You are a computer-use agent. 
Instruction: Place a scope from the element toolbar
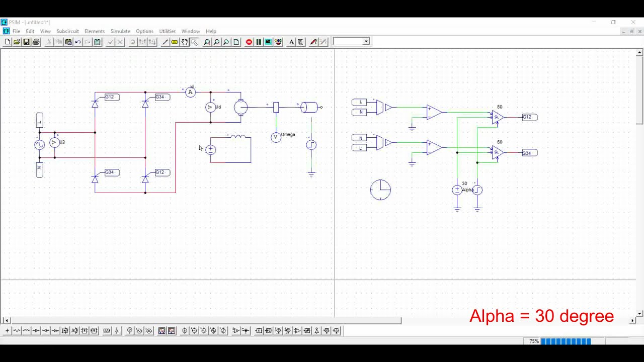(162, 330)
